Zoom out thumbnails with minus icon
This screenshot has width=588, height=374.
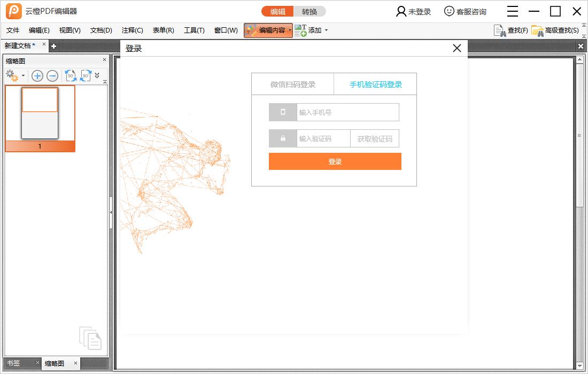[52, 76]
